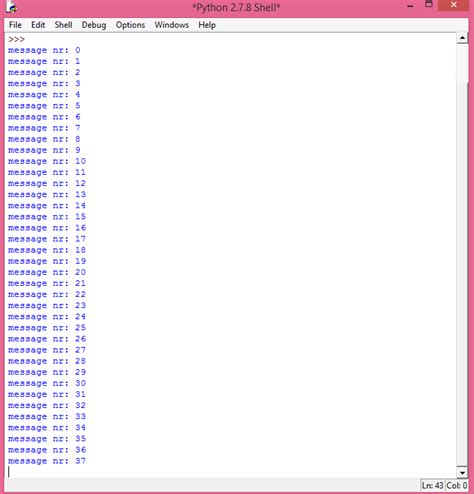Click the line 'message nr: 4'
The height and width of the screenshot is (494, 474).
point(44,95)
